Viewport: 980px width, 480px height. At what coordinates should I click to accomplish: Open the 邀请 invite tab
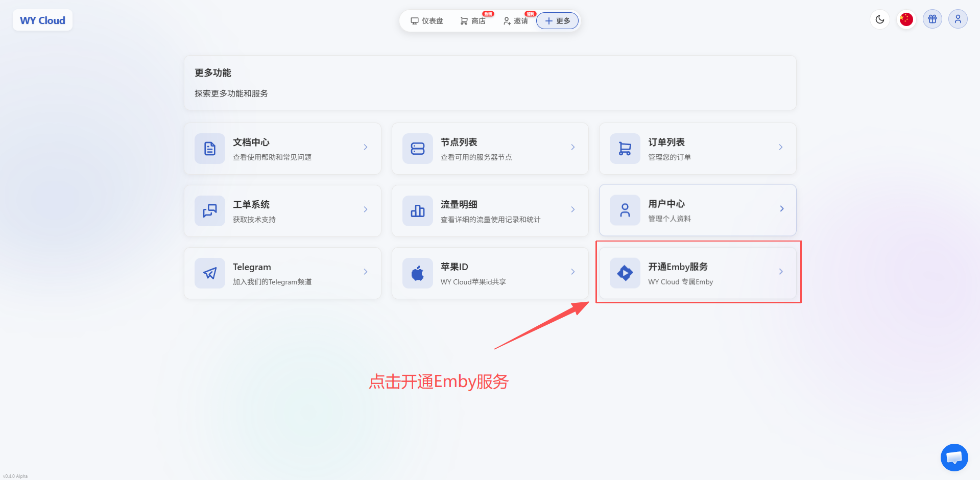pos(515,21)
